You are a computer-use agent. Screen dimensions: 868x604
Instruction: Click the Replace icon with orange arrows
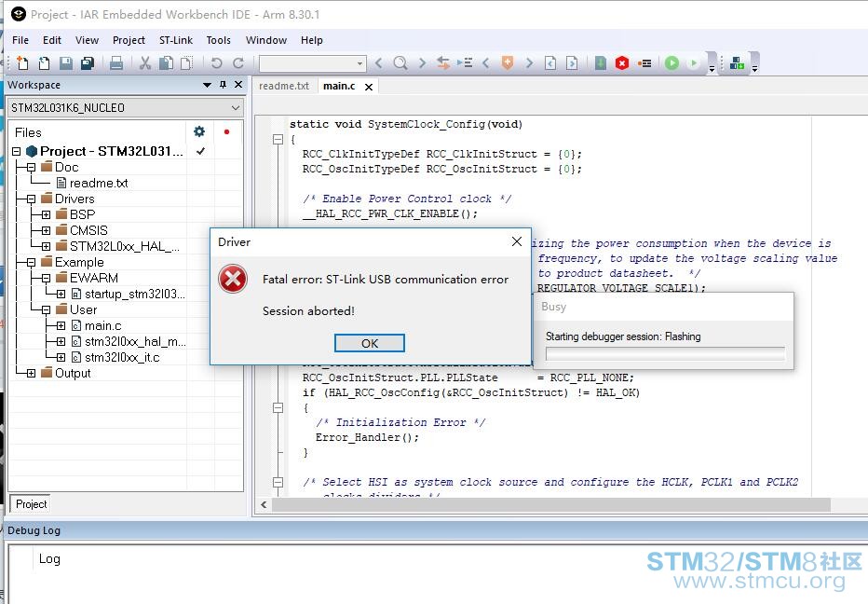pos(443,63)
